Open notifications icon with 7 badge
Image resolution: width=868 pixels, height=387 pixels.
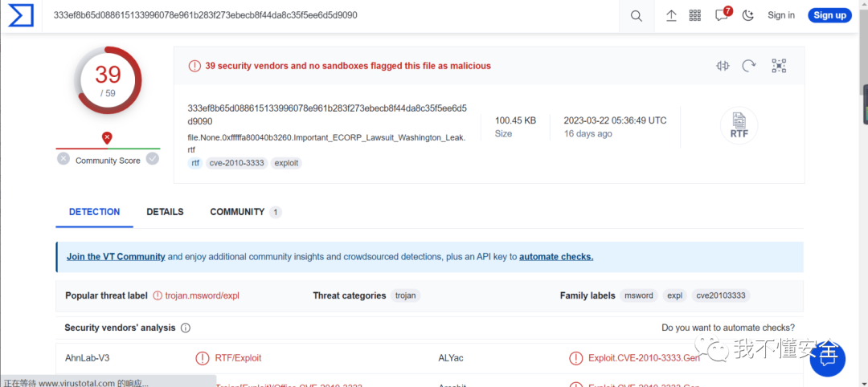point(723,14)
